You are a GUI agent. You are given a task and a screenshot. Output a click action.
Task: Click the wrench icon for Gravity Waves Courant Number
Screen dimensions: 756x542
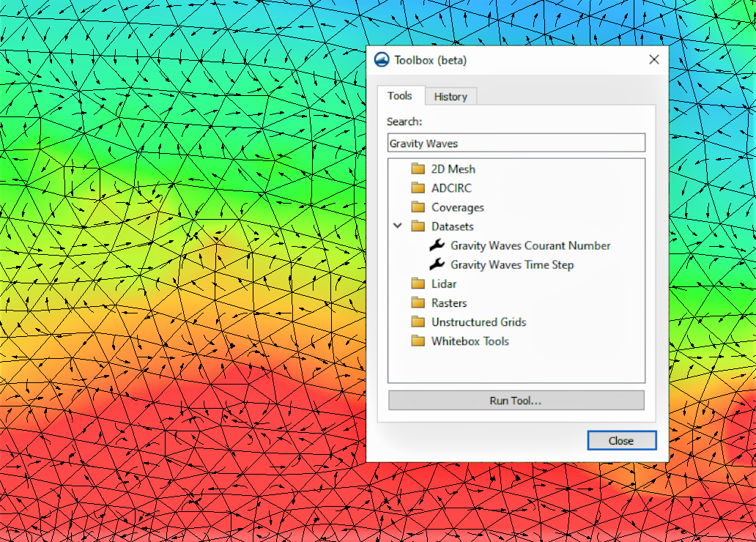436,245
